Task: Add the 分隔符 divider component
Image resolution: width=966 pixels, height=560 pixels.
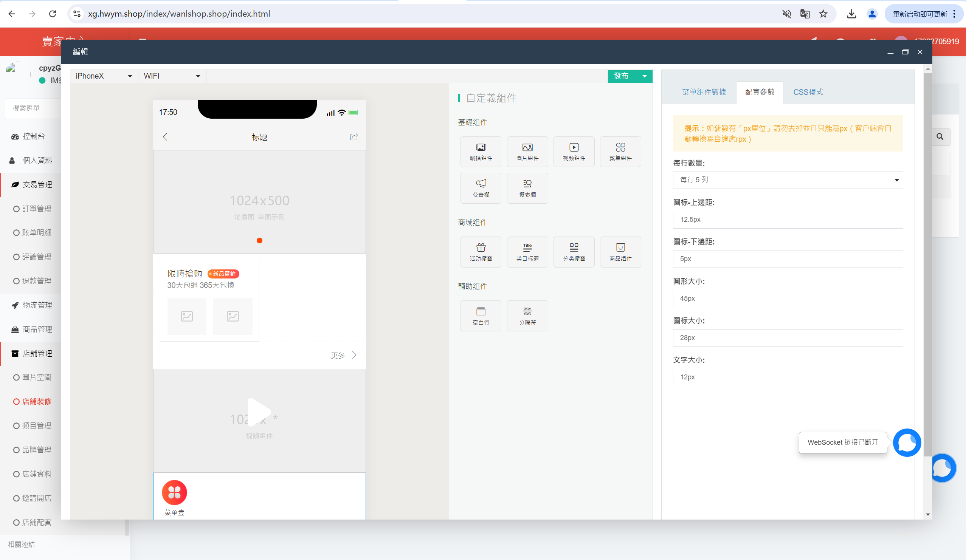Action: (527, 316)
